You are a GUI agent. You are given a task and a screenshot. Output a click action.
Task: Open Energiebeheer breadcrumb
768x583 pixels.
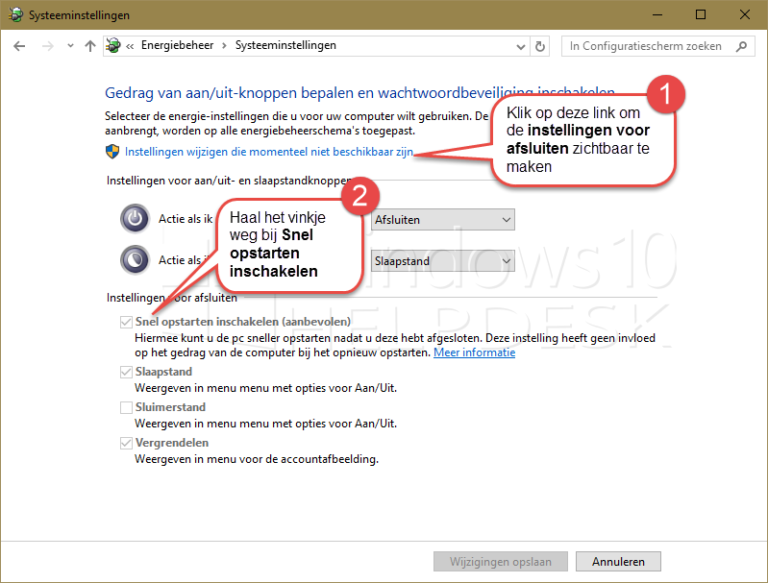[177, 46]
